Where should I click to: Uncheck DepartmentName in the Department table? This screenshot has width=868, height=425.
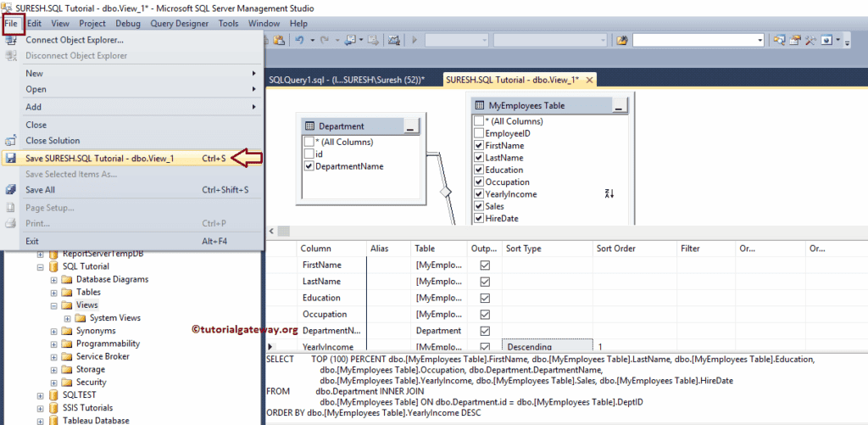pos(309,166)
